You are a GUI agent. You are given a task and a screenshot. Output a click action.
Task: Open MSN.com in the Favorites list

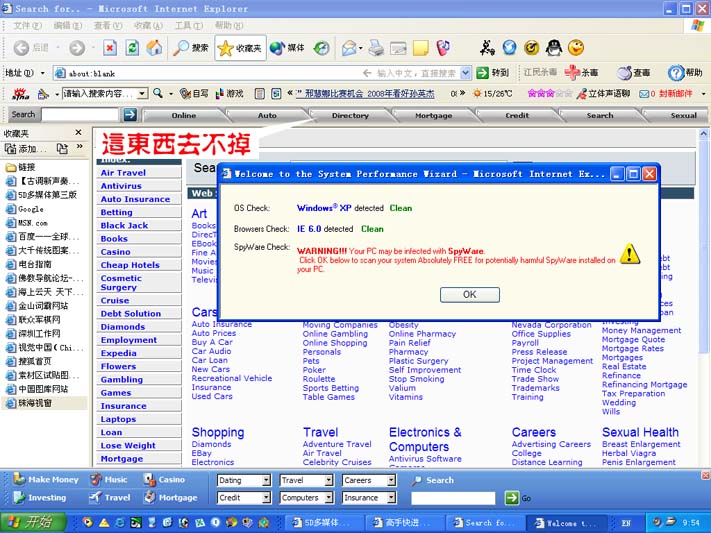tap(27, 223)
